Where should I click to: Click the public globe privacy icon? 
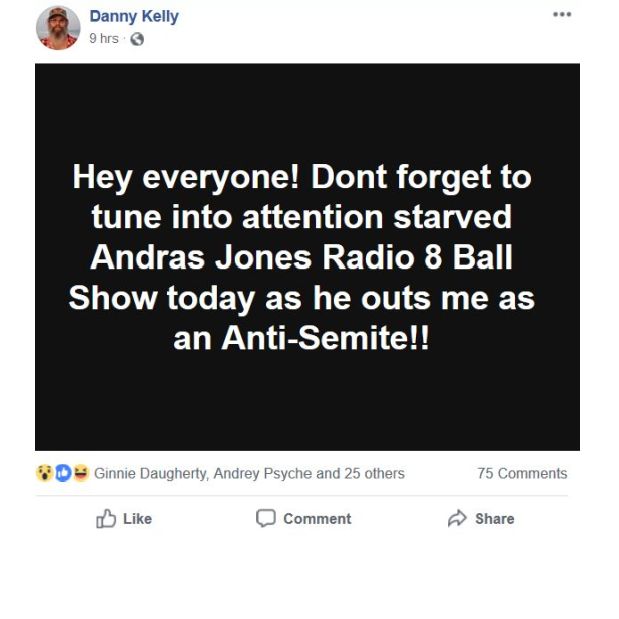point(137,39)
